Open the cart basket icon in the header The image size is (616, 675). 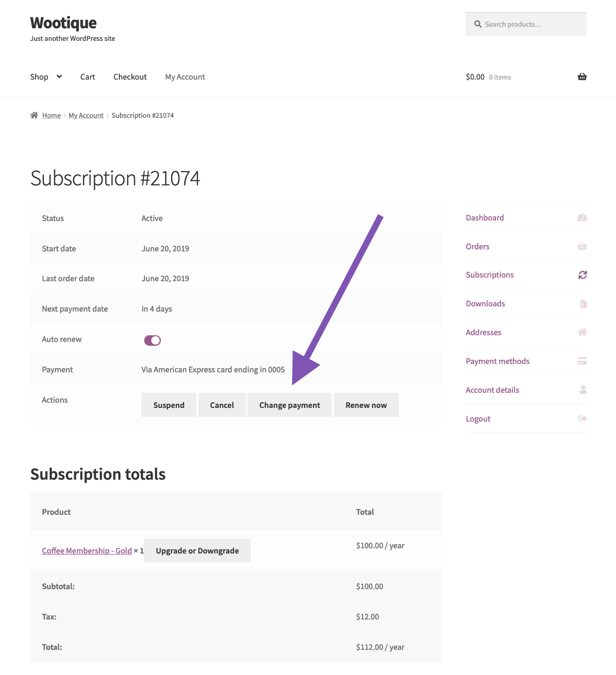pos(581,76)
